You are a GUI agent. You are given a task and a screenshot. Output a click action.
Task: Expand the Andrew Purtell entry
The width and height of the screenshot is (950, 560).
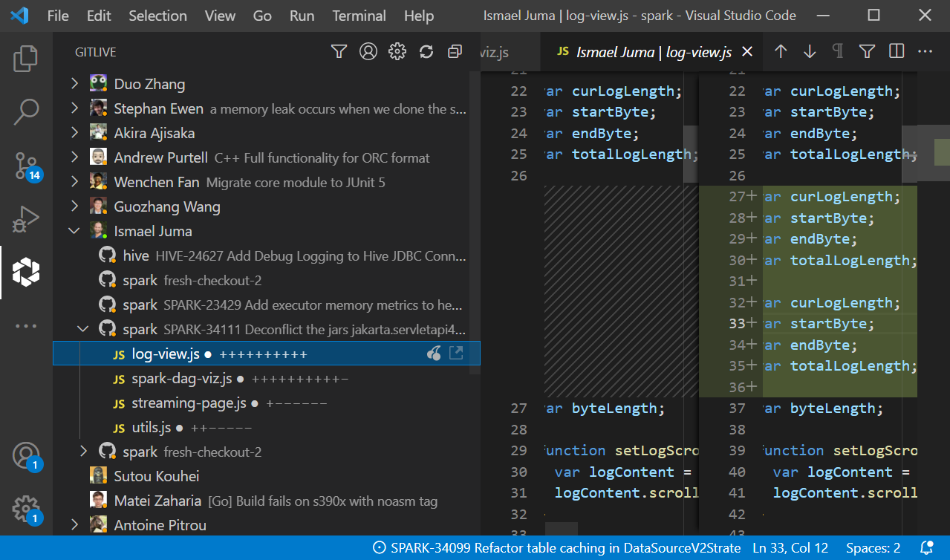coord(74,157)
